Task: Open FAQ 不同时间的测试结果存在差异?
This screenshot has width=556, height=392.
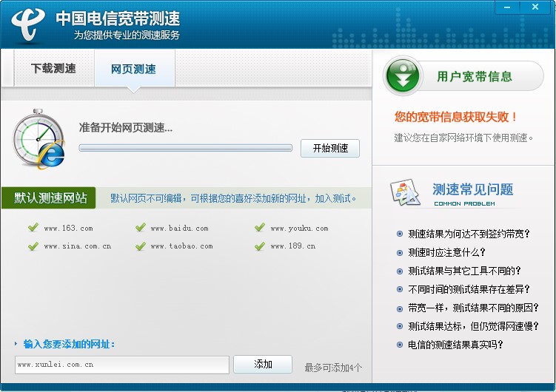Action: tap(469, 289)
